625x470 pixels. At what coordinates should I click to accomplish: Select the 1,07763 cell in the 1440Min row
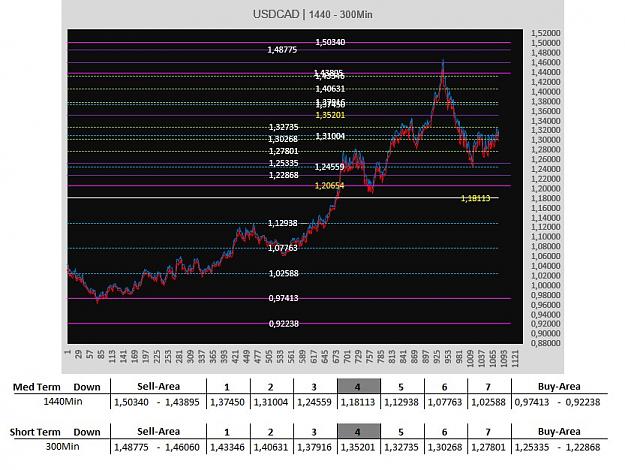pyautogui.click(x=445, y=402)
